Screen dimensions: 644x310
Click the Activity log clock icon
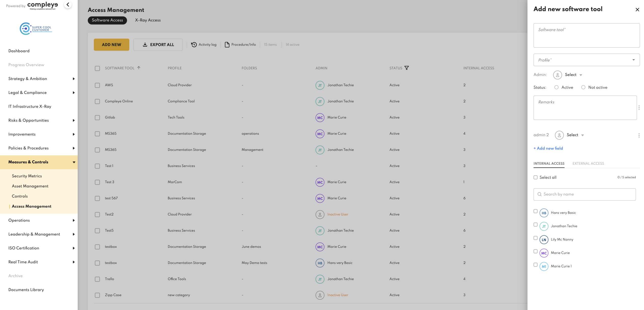coord(194,45)
